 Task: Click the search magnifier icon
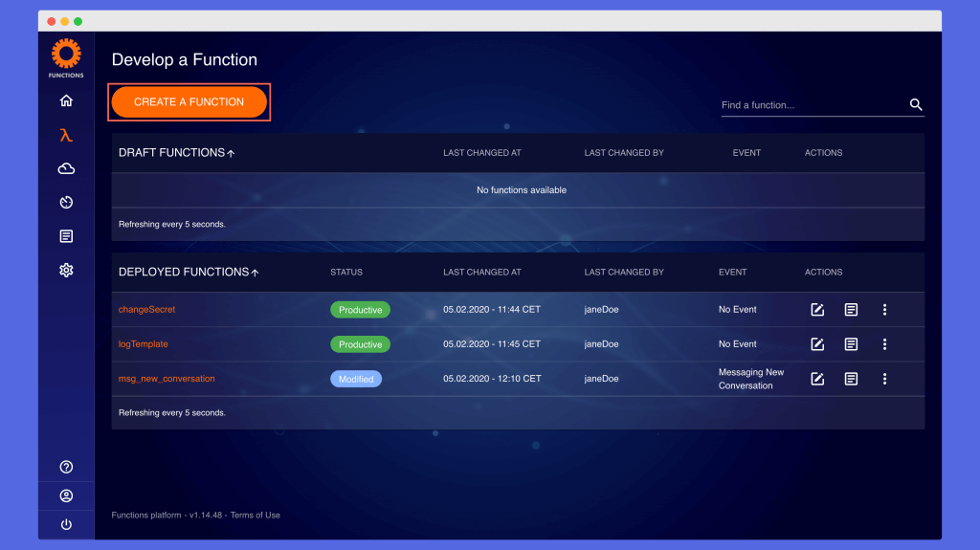click(x=916, y=104)
